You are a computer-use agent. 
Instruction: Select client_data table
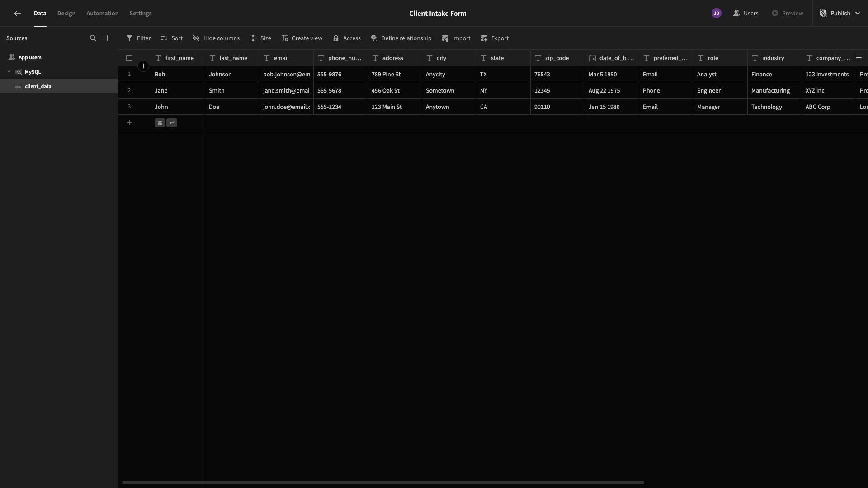(x=59, y=86)
